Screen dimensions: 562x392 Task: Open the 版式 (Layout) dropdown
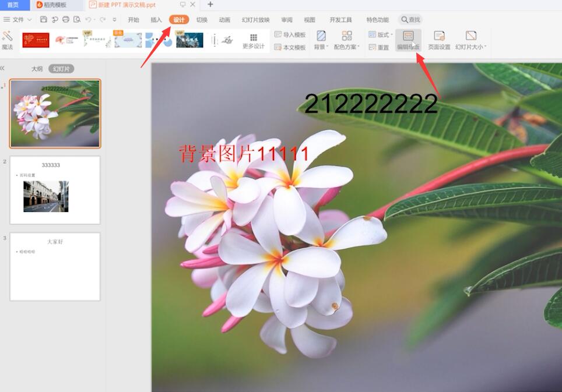point(381,35)
